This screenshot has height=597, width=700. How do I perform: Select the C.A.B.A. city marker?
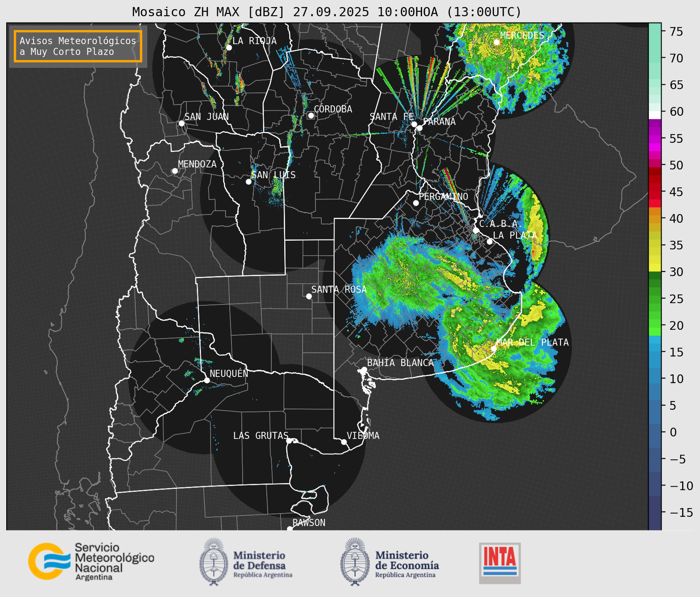(x=476, y=230)
